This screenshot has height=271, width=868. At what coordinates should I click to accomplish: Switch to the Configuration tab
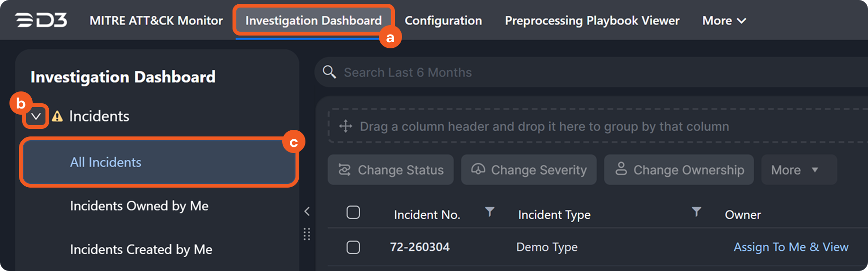(443, 21)
